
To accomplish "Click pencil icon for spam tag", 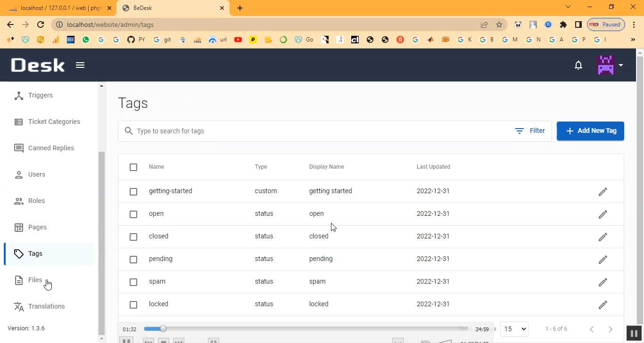I will 603,282.
